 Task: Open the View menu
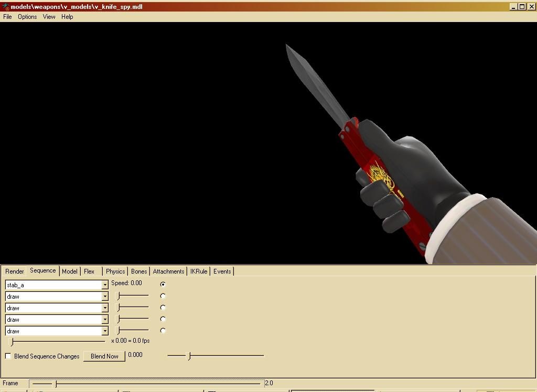pyautogui.click(x=49, y=17)
